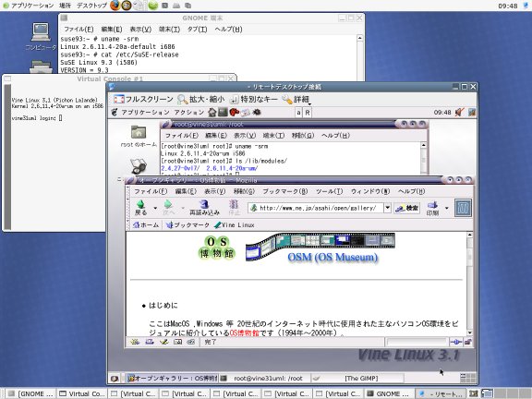Screen dimensions: 532x399
Task: Click Home (ホーム) on bookmarks toolbar
Action: click(x=146, y=225)
